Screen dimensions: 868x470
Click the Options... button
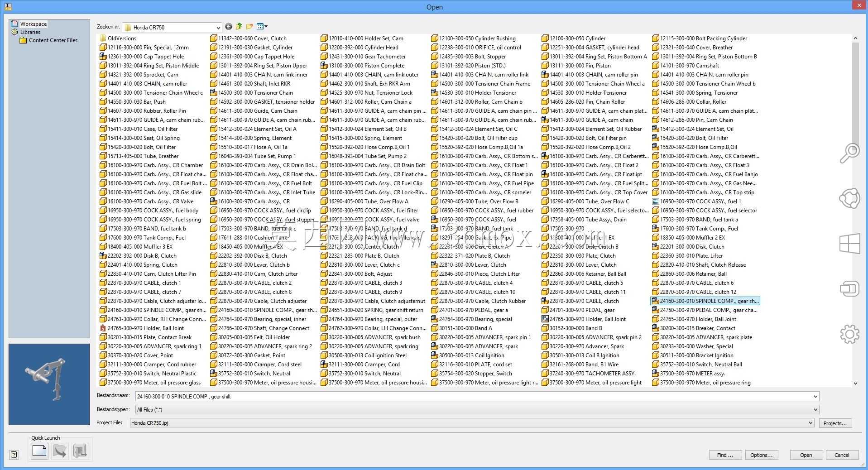(x=761, y=455)
